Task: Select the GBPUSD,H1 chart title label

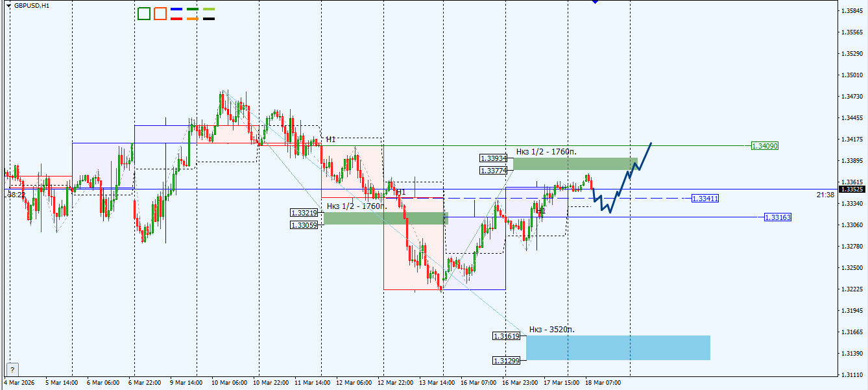Action: click(32, 6)
